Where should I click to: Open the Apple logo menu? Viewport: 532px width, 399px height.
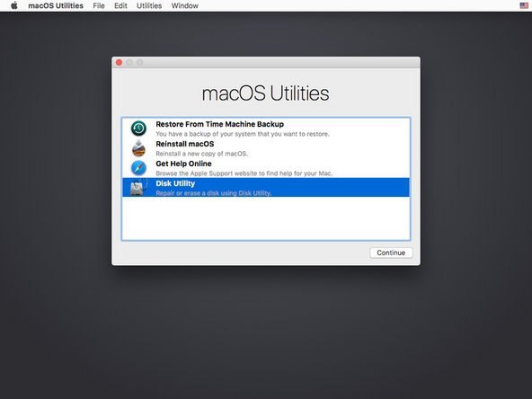[14, 5]
